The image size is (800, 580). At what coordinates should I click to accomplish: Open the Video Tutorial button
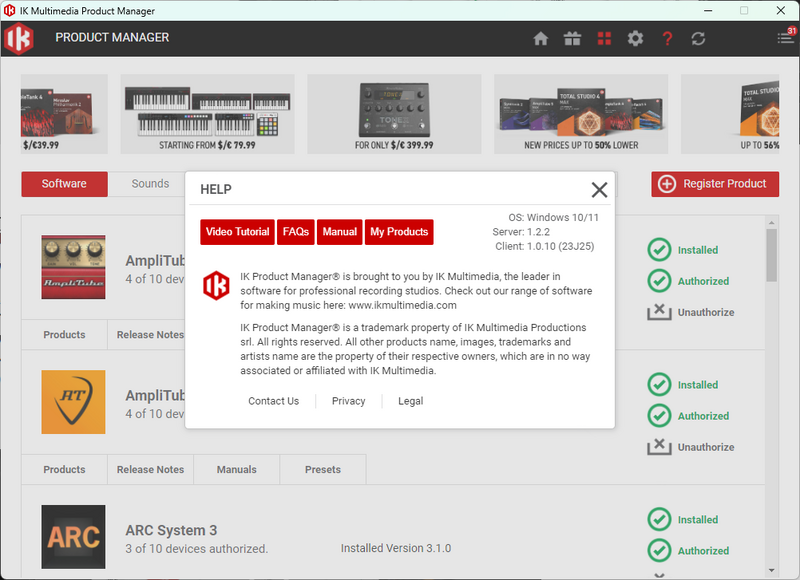point(237,232)
